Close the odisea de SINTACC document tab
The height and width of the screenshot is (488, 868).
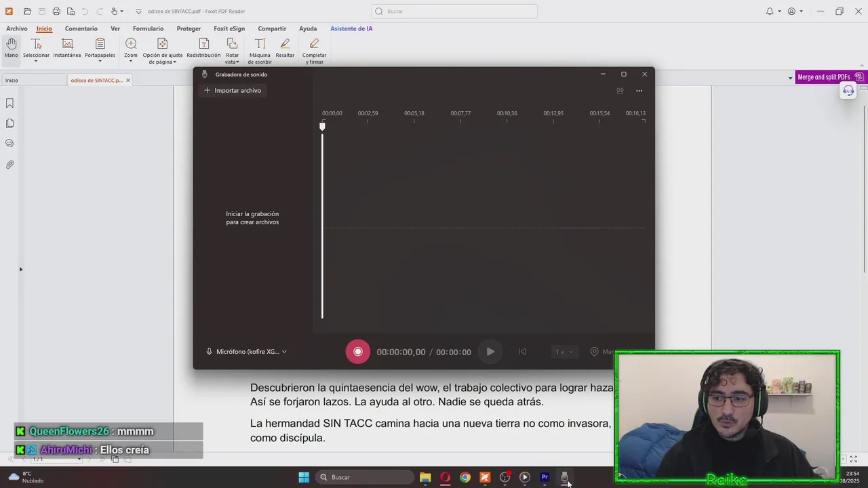point(127,80)
